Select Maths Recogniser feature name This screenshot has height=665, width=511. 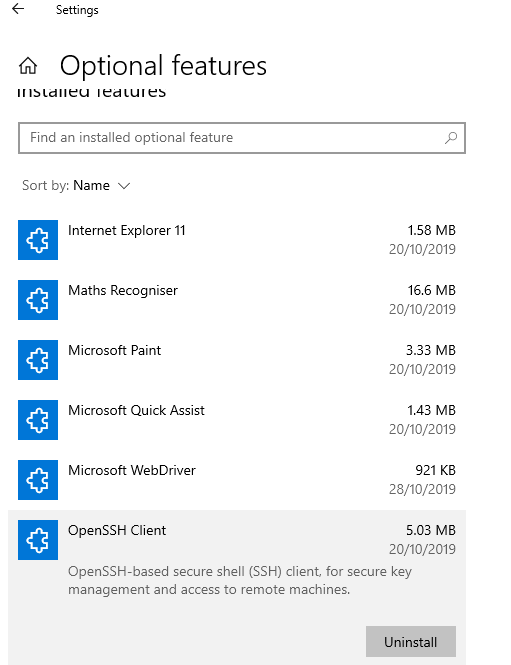click(123, 291)
